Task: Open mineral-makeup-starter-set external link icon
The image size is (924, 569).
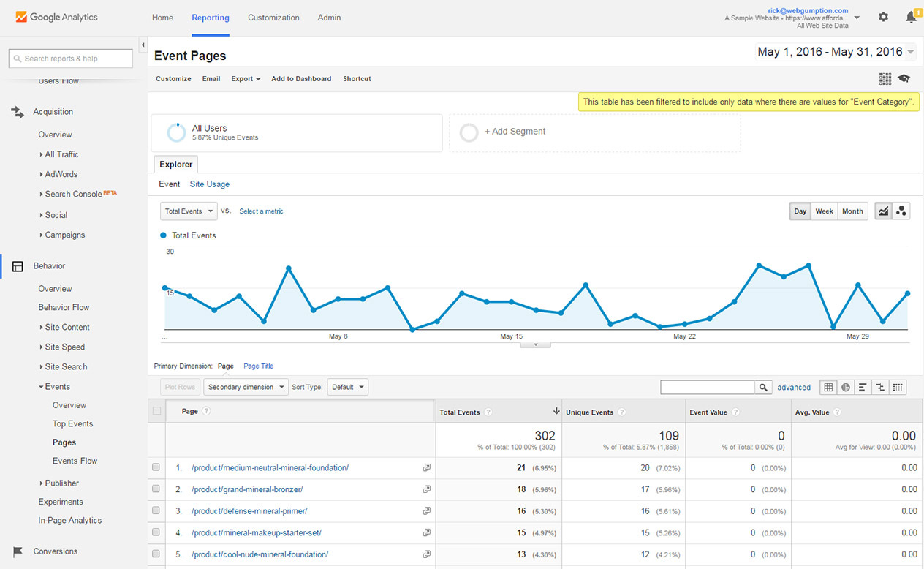Action: tap(427, 532)
